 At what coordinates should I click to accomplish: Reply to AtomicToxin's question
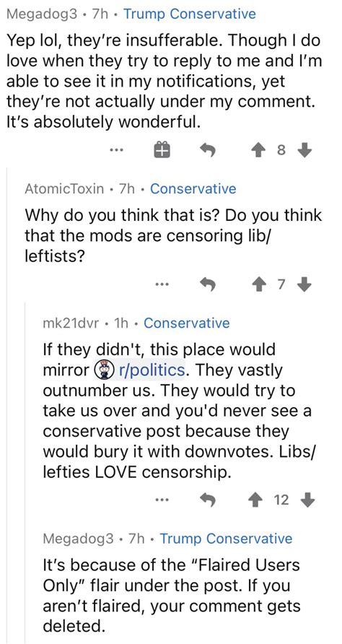pyautogui.click(x=208, y=284)
